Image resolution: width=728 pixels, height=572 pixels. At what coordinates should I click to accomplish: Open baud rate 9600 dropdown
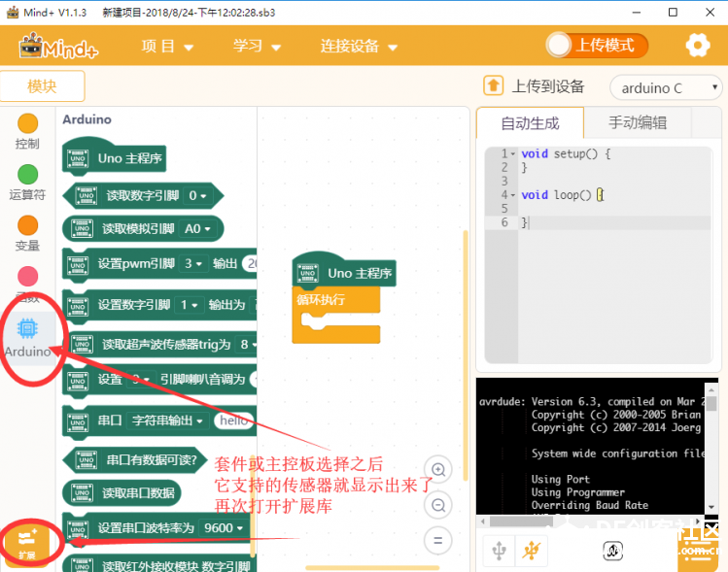pyautogui.click(x=224, y=528)
